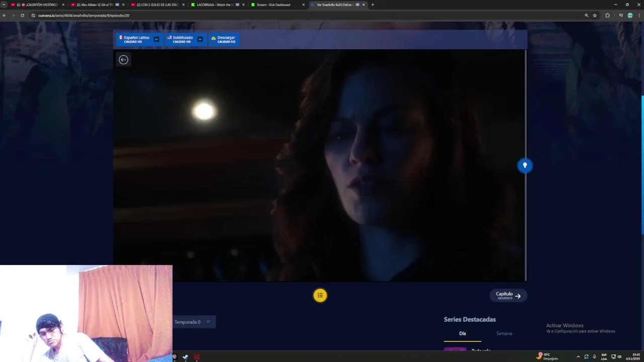
Task: Open the yellow episode list button
Action: (x=320, y=296)
